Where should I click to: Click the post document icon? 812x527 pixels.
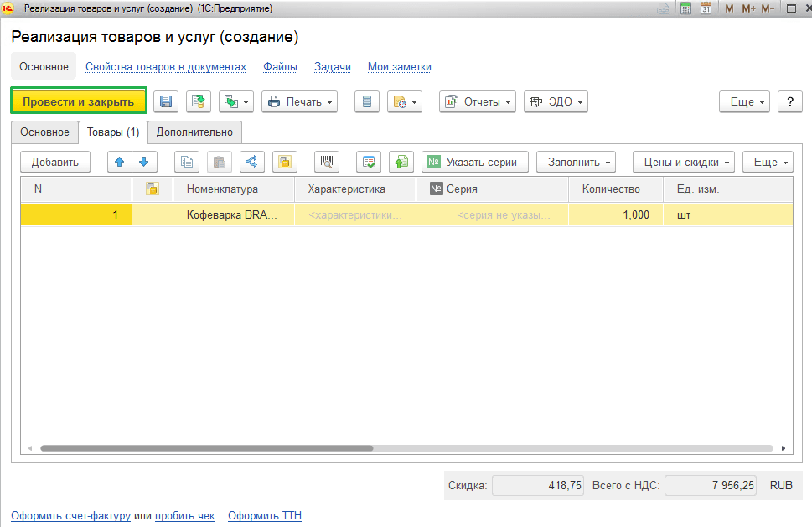tap(199, 101)
